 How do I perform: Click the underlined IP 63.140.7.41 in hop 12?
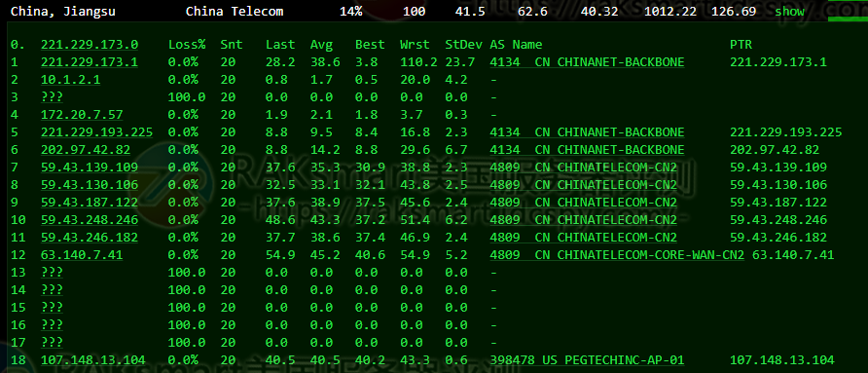[82, 255]
